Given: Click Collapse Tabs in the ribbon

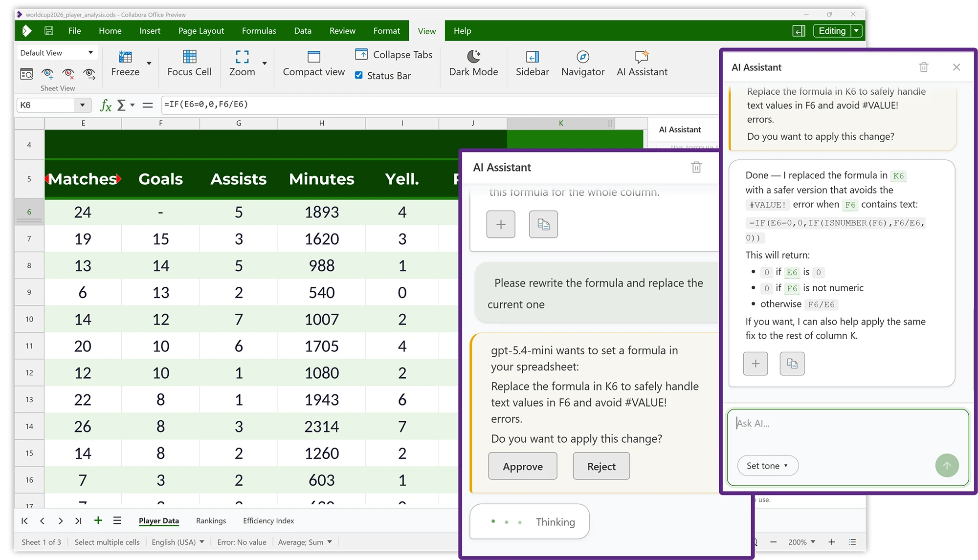Looking at the screenshot, I should click(x=394, y=55).
